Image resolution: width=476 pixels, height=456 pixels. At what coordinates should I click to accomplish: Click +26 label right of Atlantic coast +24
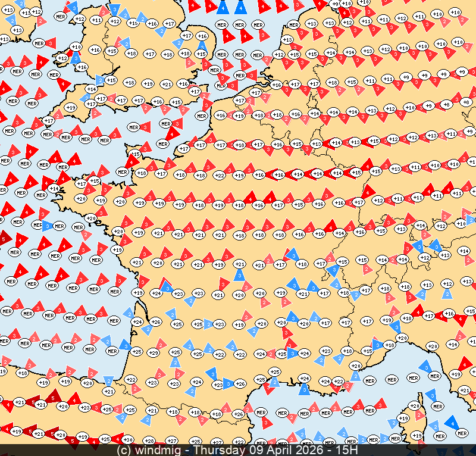point(156,322)
